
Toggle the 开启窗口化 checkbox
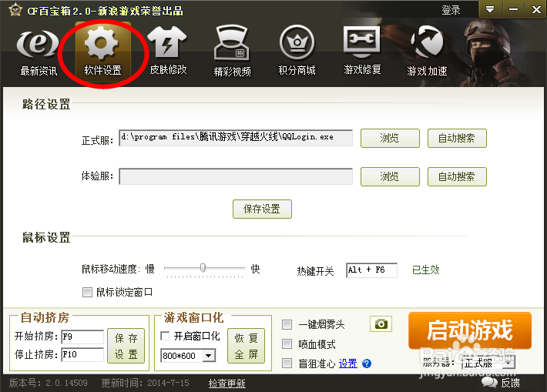pyautogui.click(x=165, y=336)
